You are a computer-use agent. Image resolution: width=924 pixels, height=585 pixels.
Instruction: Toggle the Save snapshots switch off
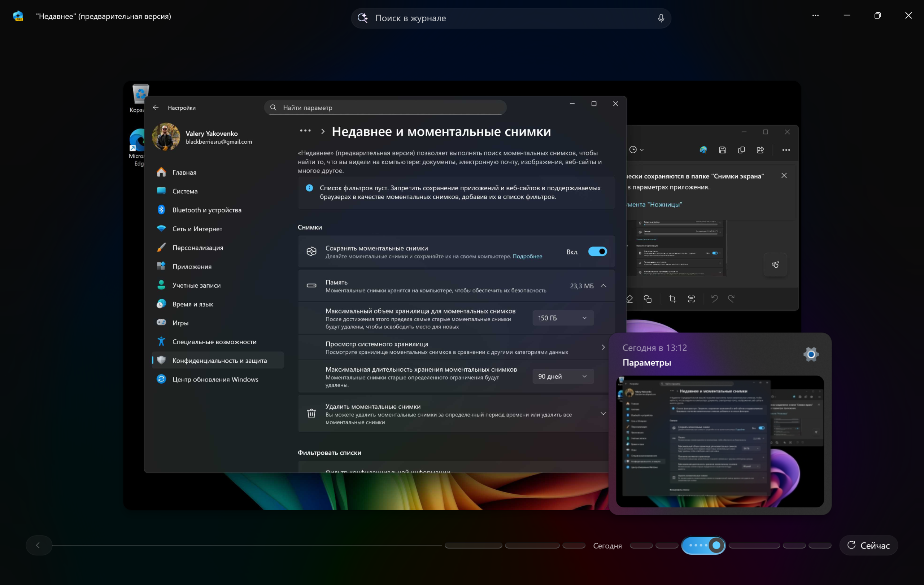(x=597, y=252)
